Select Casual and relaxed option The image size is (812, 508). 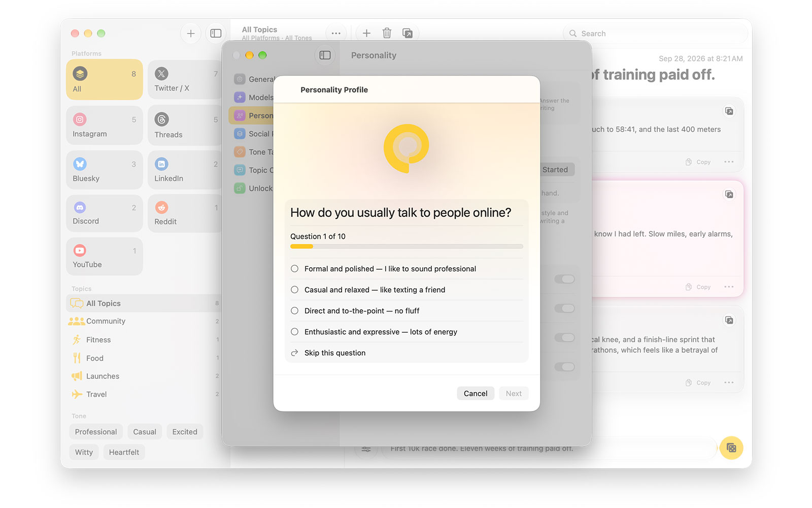[407, 290]
